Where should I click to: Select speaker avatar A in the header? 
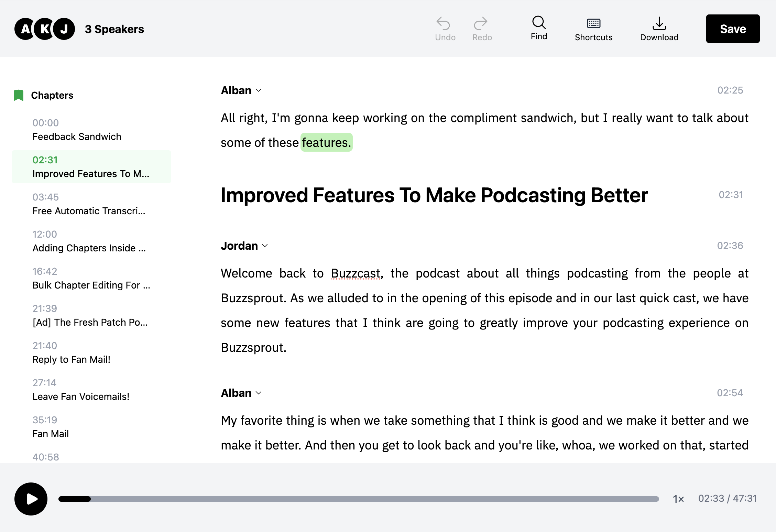click(25, 29)
